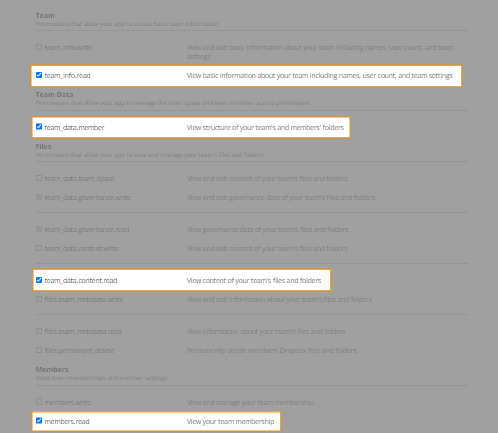Click the team_data.content.read scope label
This screenshot has height=433, width=498.
coord(81,281)
